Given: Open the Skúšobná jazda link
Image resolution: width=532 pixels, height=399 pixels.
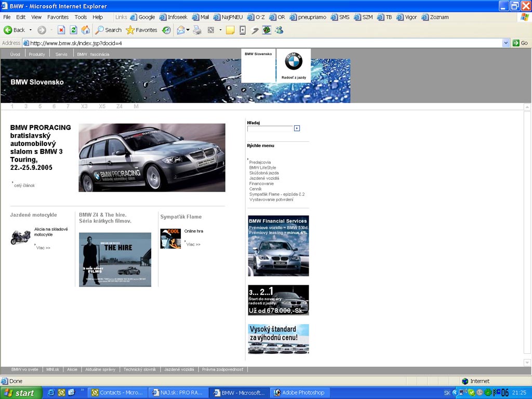Looking at the screenshot, I should [x=264, y=172].
